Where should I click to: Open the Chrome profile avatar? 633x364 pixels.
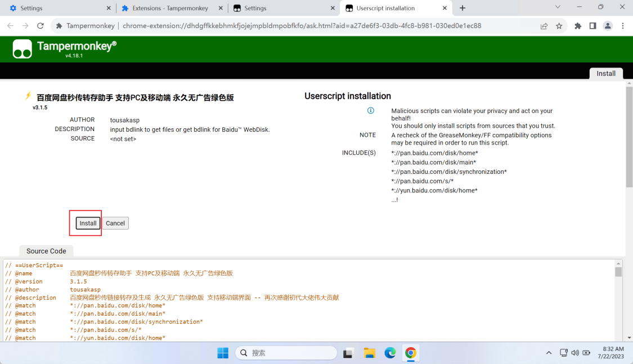pos(608,26)
